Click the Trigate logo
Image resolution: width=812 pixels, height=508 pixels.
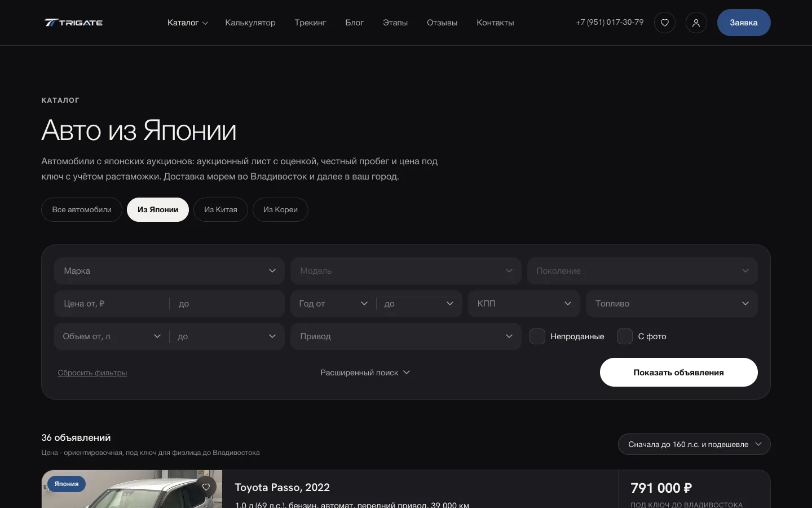pyautogui.click(x=74, y=23)
